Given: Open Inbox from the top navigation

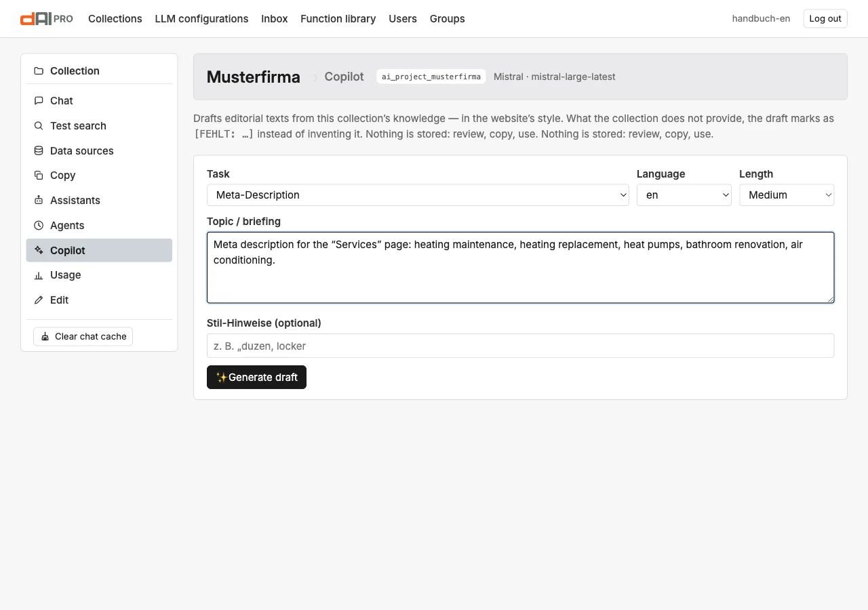Looking at the screenshot, I should pos(275,19).
